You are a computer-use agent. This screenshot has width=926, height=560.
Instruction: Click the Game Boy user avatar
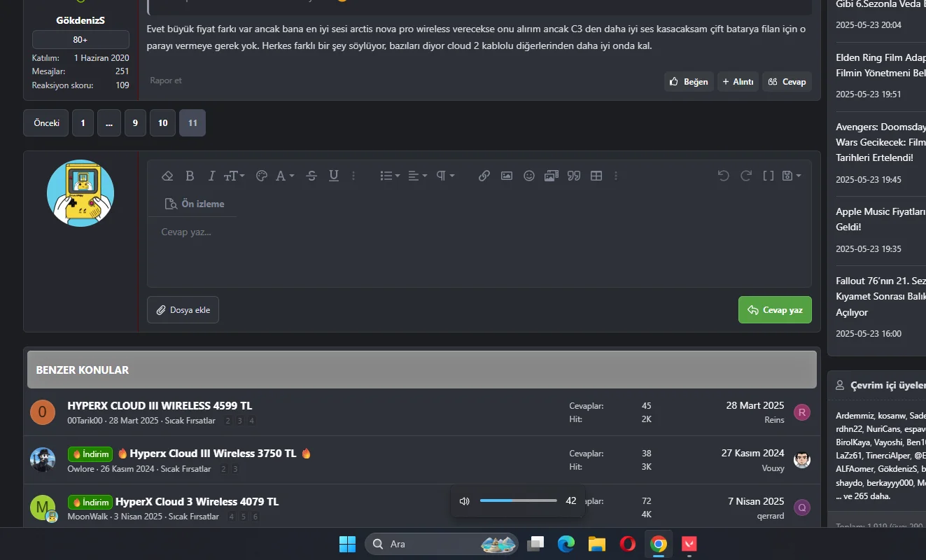pos(80,193)
